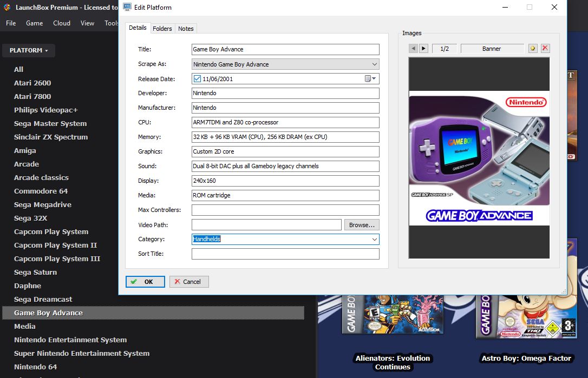This screenshot has width=588, height=378.
Task: Click the Video Path input field
Action: (x=266, y=225)
